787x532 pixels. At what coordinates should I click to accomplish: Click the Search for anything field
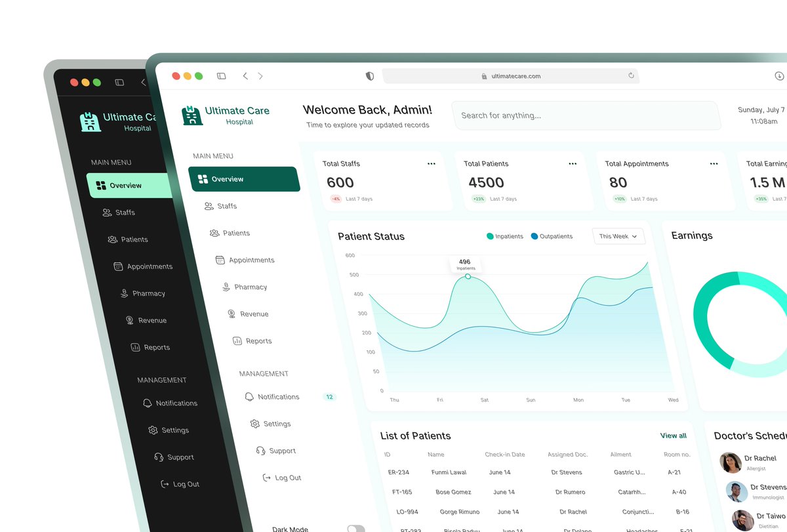(586, 115)
